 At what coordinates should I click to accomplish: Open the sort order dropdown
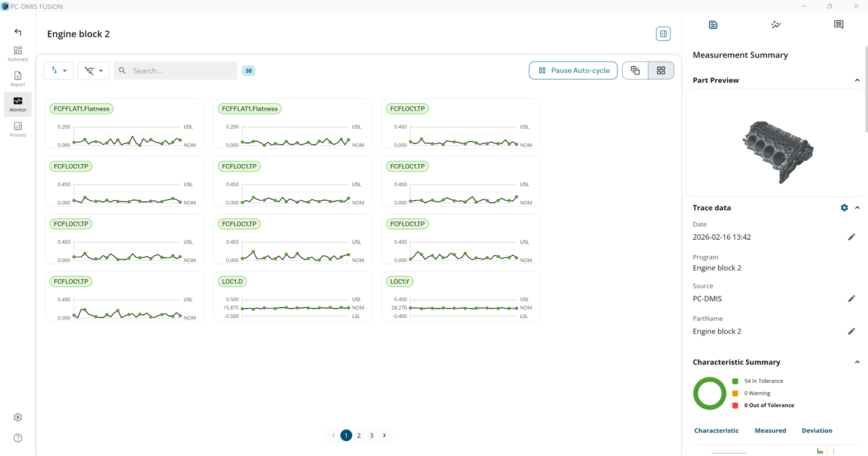click(58, 70)
